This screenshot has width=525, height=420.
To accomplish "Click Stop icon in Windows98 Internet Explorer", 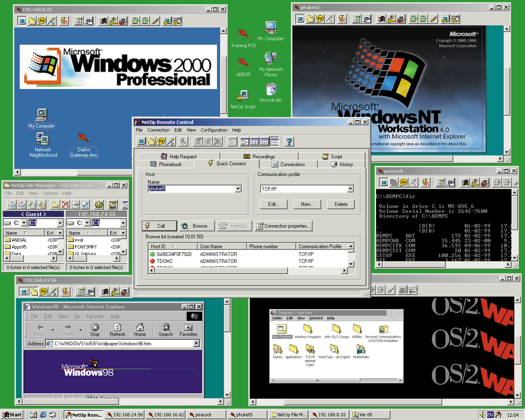I will [95, 330].
